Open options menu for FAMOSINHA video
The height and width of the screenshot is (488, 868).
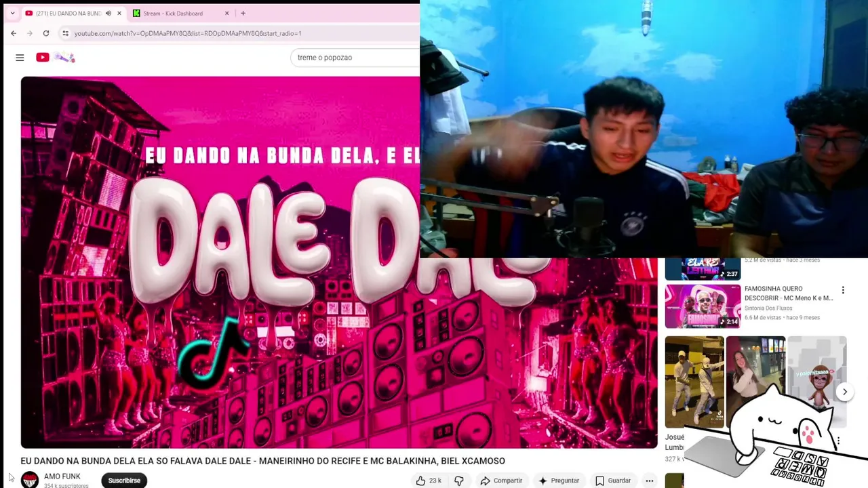tap(843, 290)
